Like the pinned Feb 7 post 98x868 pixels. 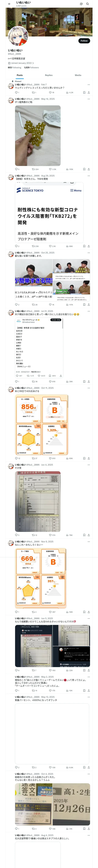[x=51, y=92]
